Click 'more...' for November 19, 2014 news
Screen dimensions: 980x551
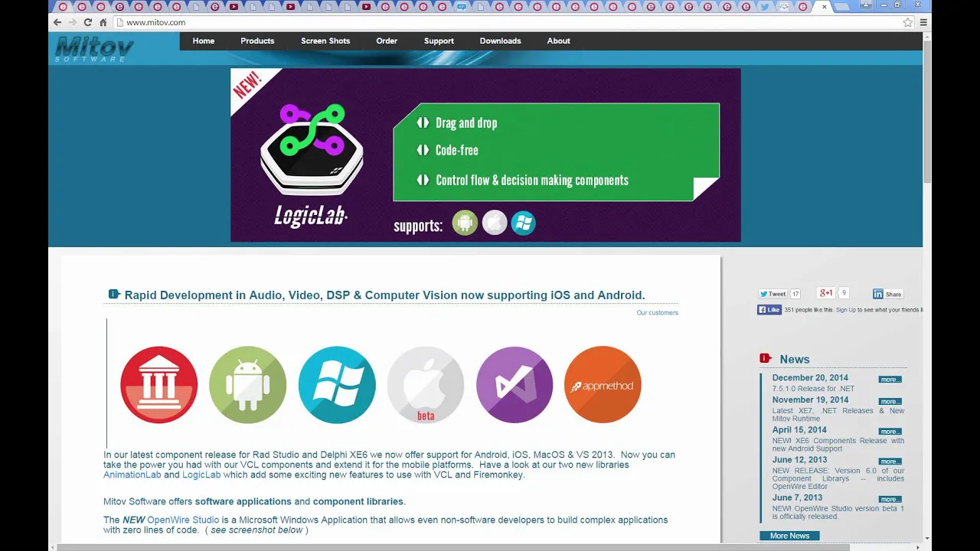pyautogui.click(x=890, y=402)
